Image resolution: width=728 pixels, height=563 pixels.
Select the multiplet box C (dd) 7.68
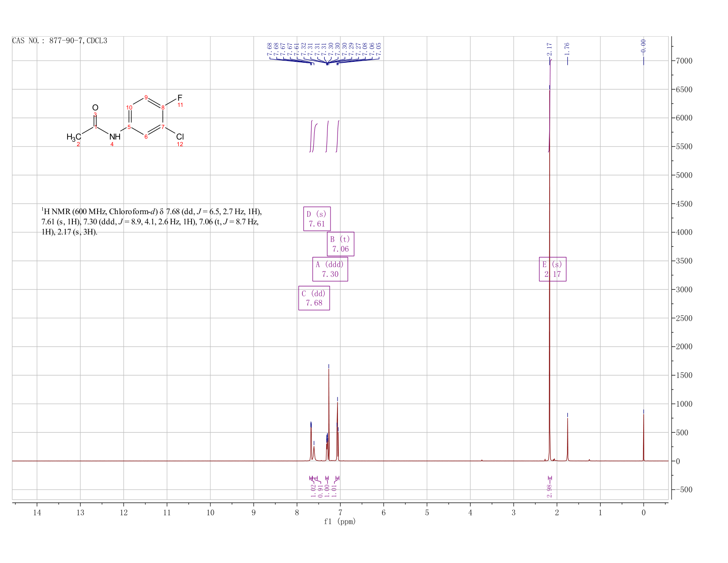click(314, 298)
